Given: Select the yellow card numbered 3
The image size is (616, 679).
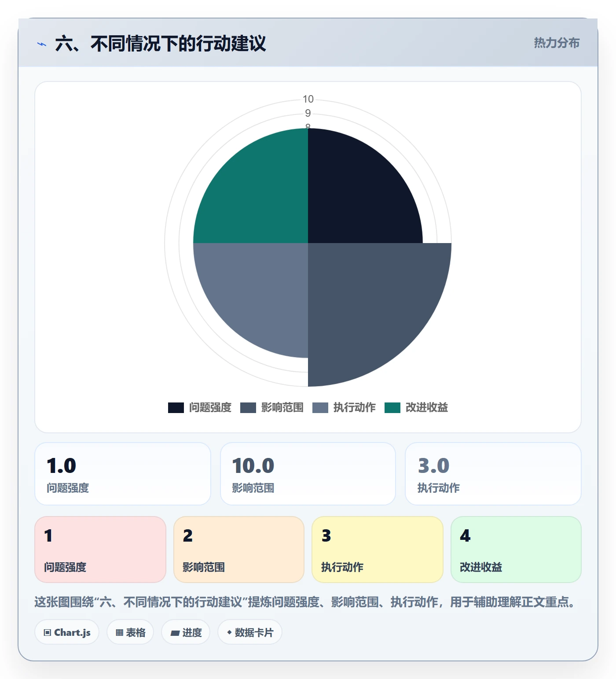Looking at the screenshot, I should [x=378, y=550].
